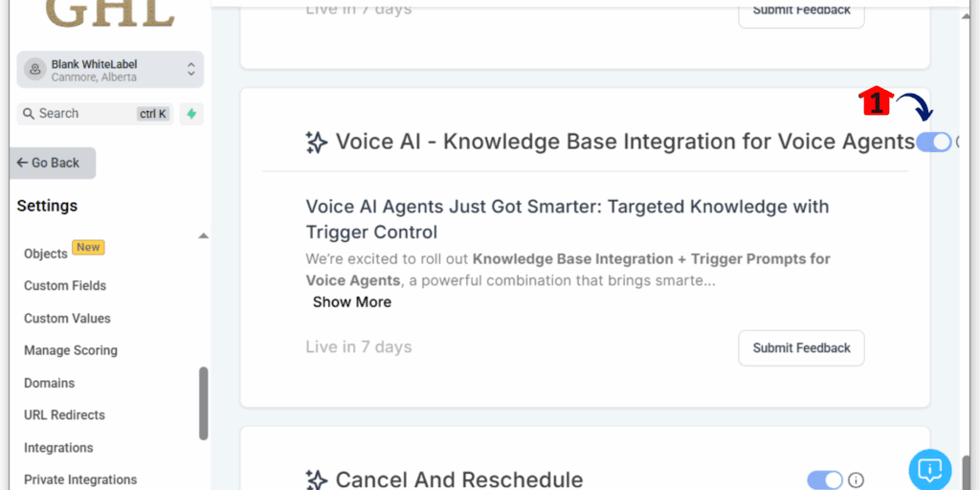Click the magnifier icon in Search box
This screenshot has width=980, height=490.
[28, 114]
